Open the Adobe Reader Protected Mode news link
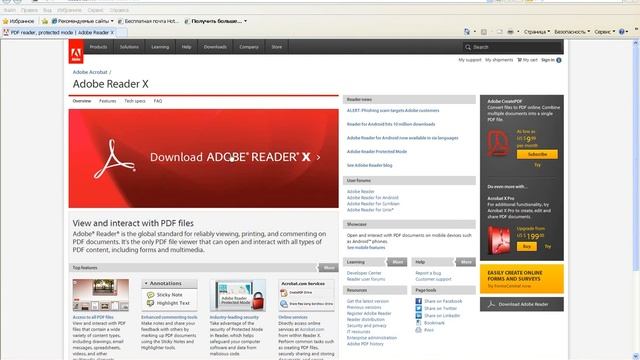 coord(377,151)
